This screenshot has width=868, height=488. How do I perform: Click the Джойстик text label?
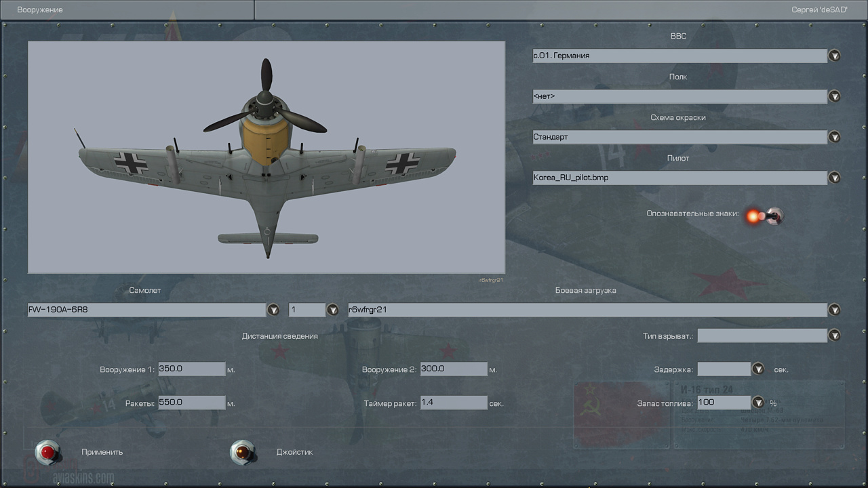[294, 452]
